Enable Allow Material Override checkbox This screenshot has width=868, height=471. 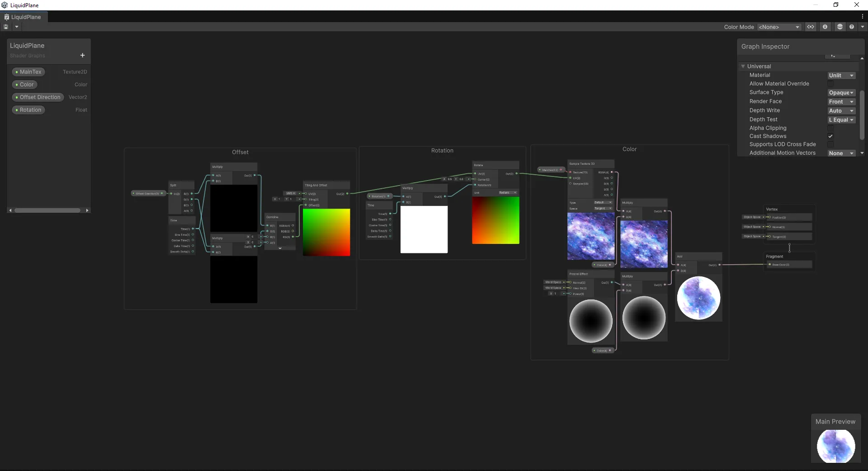[830, 84]
